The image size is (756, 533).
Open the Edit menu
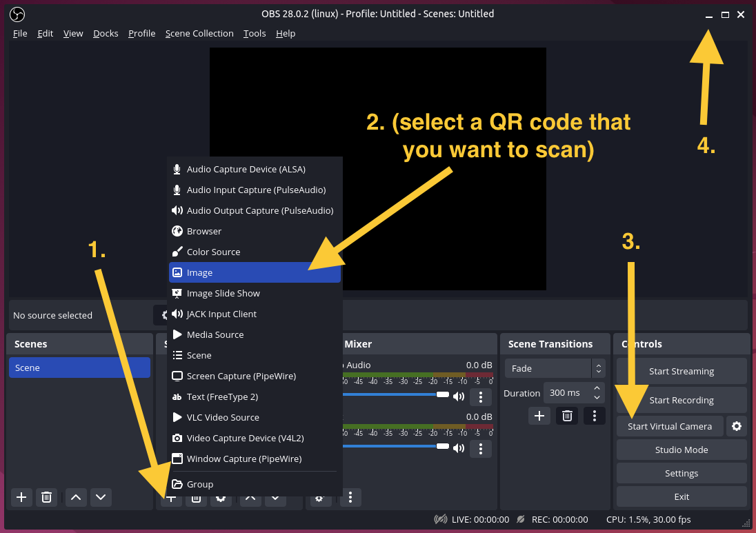pyautogui.click(x=46, y=33)
